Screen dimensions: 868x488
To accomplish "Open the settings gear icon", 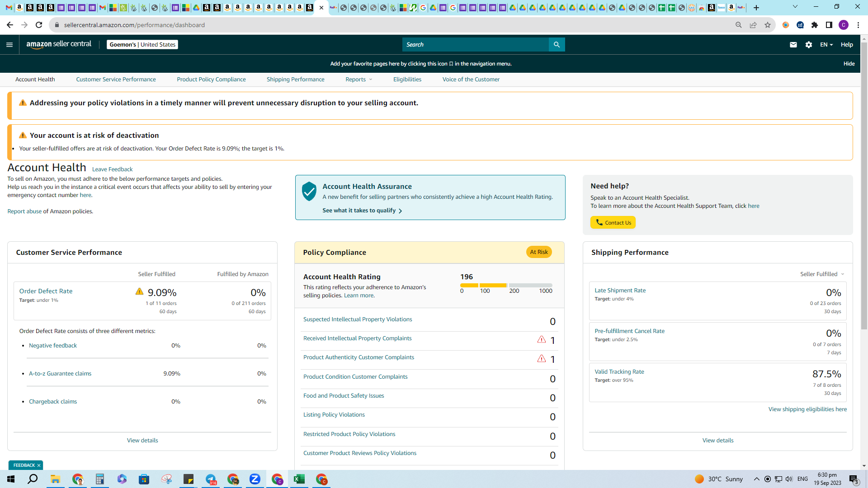I will pyautogui.click(x=809, y=44).
